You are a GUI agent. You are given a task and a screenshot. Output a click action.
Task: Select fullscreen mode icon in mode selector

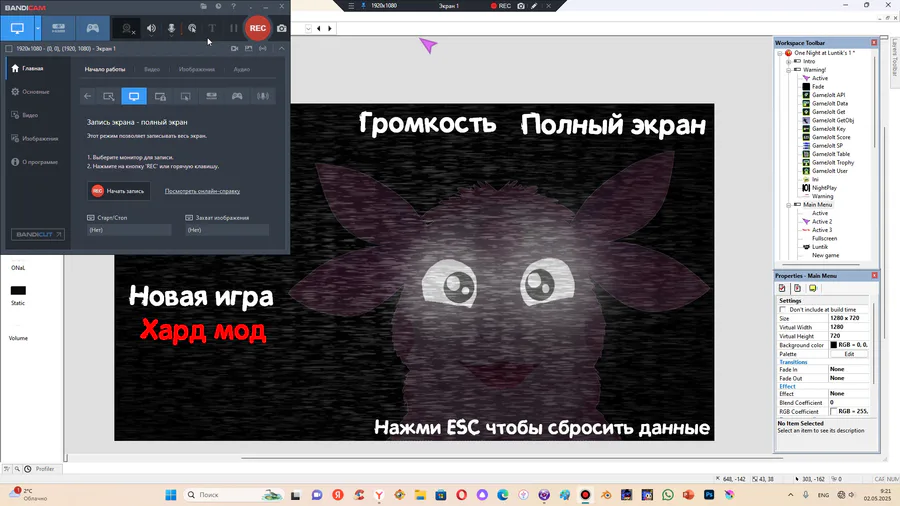coord(134,96)
